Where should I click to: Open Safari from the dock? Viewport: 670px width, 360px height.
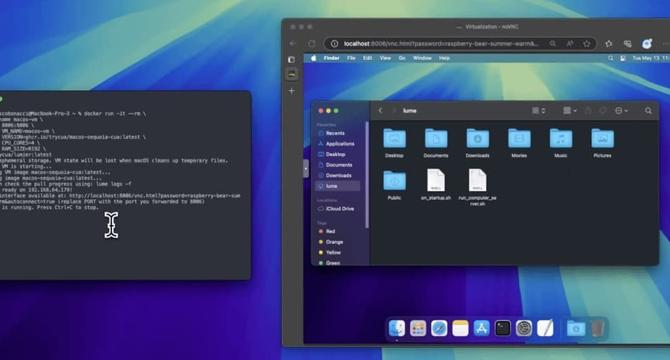tap(439, 328)
